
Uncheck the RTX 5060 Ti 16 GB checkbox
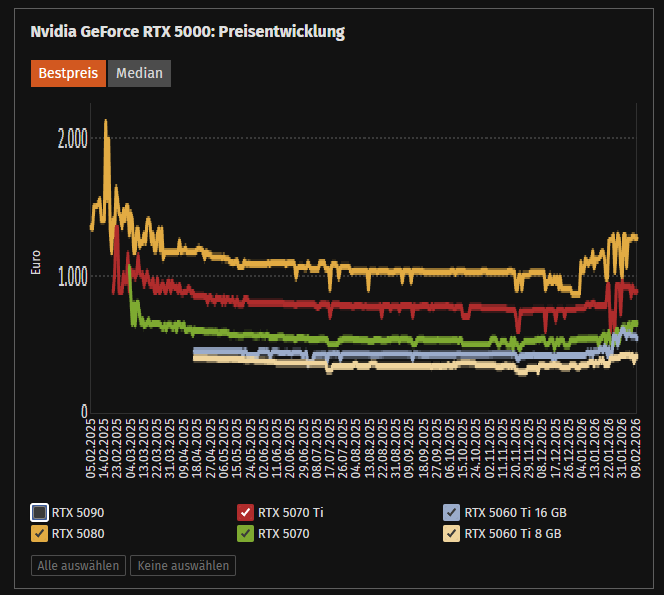point(451,512)
